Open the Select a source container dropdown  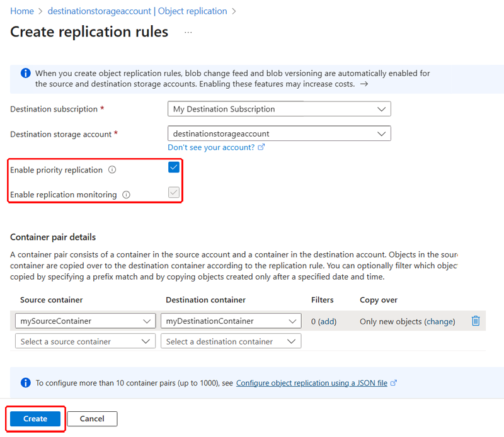pos(85,341)
